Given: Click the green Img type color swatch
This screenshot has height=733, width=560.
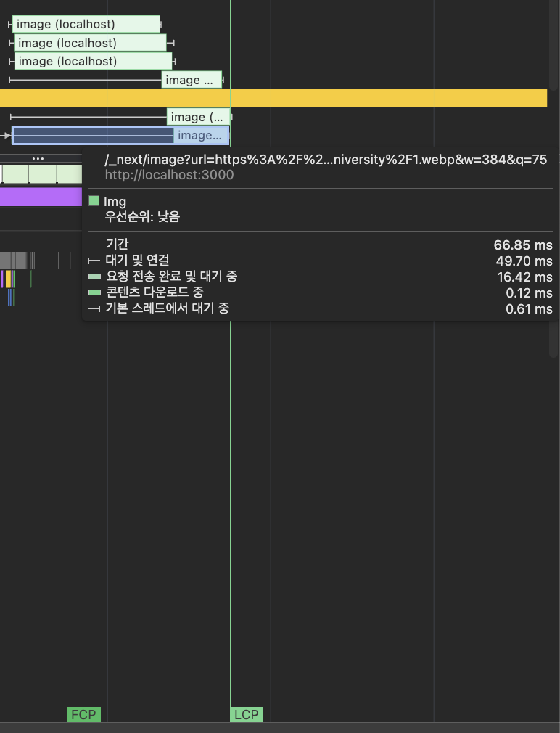Looking at the screenshot, I should coord(94,201).
